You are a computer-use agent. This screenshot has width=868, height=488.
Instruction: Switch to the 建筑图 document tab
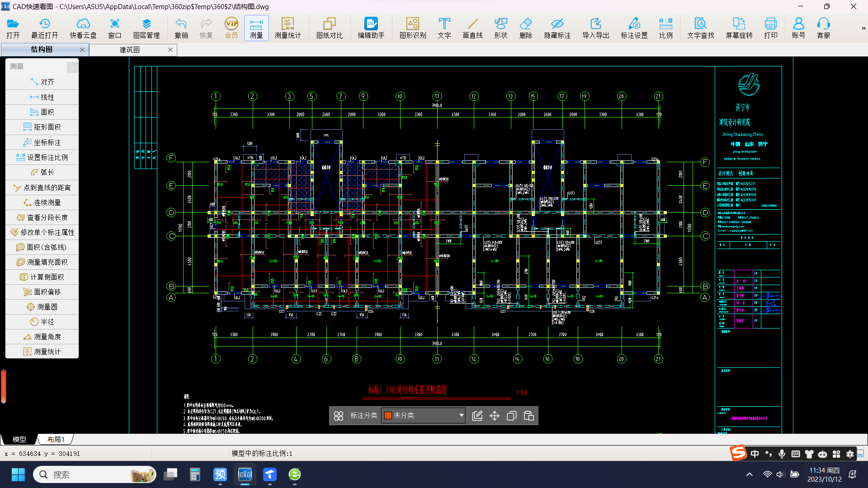130,50
